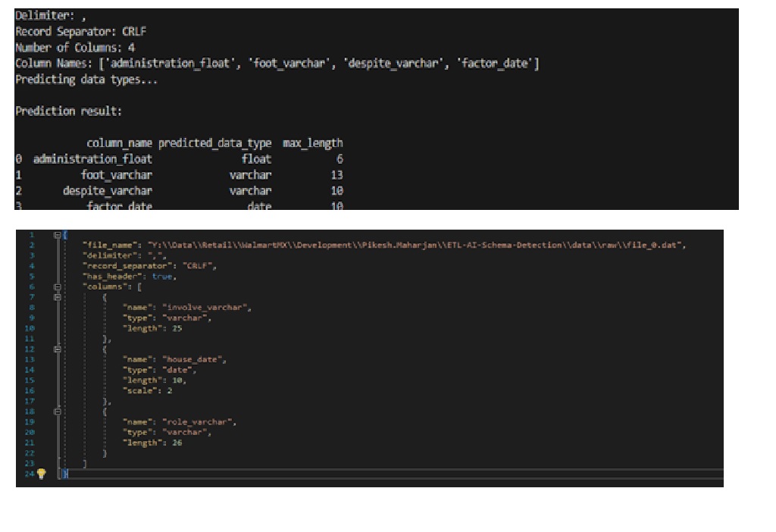The width and height of the screenshot is (776, 532).
Task: Click the "float" predicted type cell in row 0
Action: click(x=256, y=159)
